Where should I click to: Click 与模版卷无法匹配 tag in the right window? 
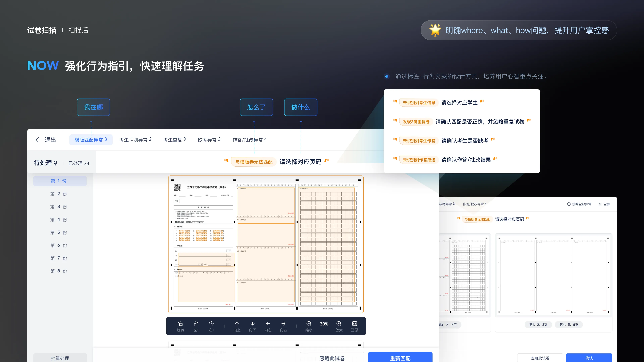[477, 219]
